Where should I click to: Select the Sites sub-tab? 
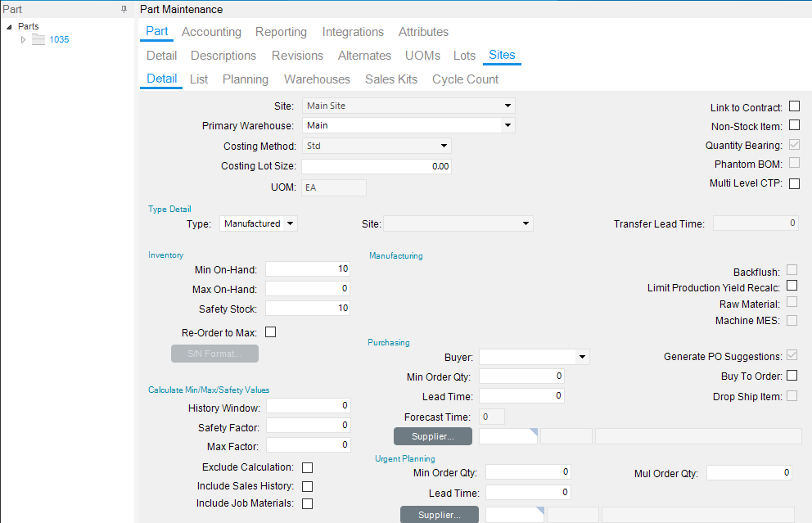(x=502, y=55)
